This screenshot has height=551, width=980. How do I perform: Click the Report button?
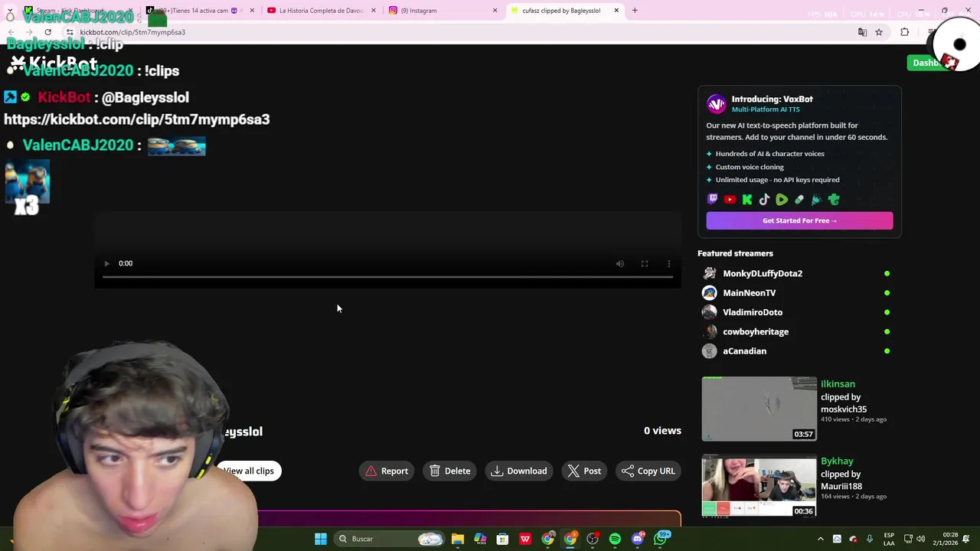pos(387,471)
